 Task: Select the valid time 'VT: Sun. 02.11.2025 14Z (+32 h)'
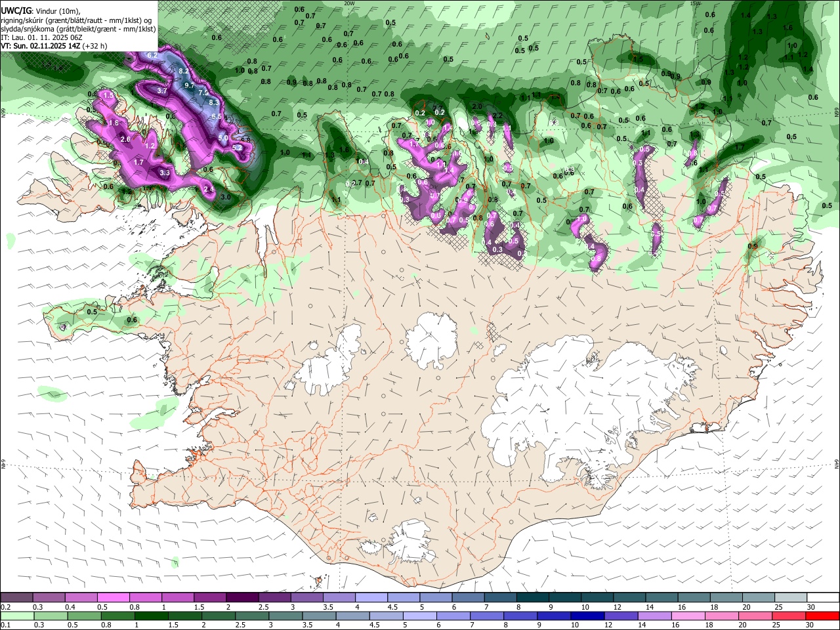(x=54, y=46)
